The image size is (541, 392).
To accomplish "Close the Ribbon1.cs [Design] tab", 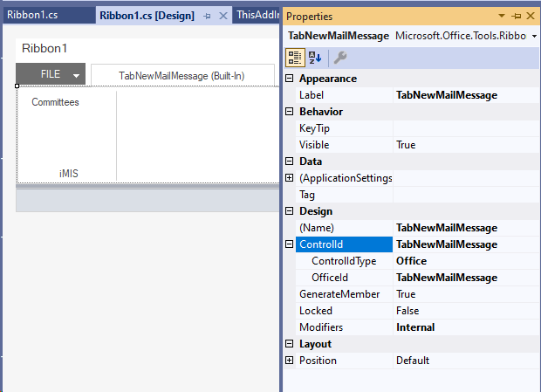I will (223, 16).
